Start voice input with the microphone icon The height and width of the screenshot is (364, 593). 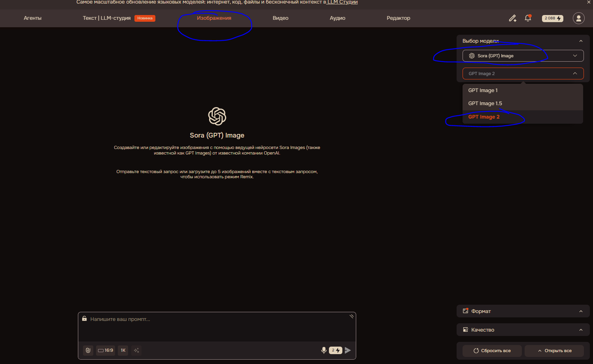324,350
